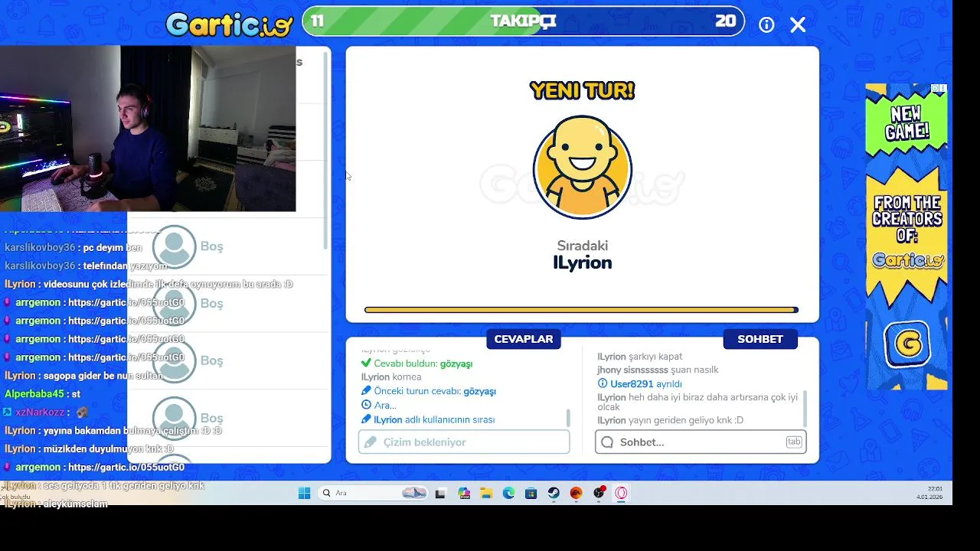Click 'ILyrion yayın geriden geliyo knk :D'
The height and width of the screenshot is (551, 980).
(670, 420)
